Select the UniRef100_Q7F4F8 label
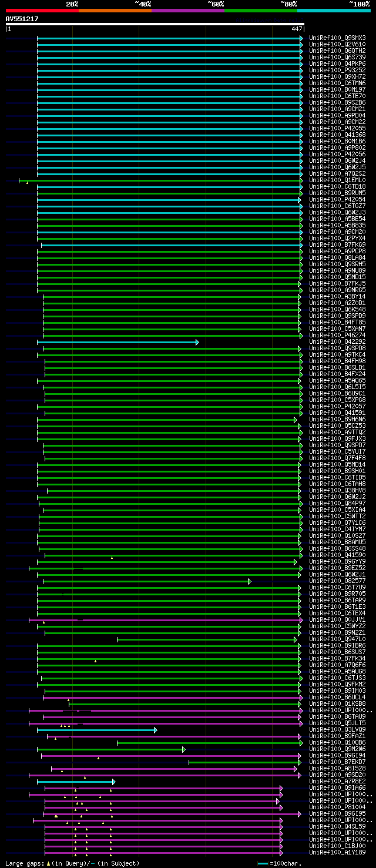This screenshot has width=376, height=868. (x=337, y=458)
